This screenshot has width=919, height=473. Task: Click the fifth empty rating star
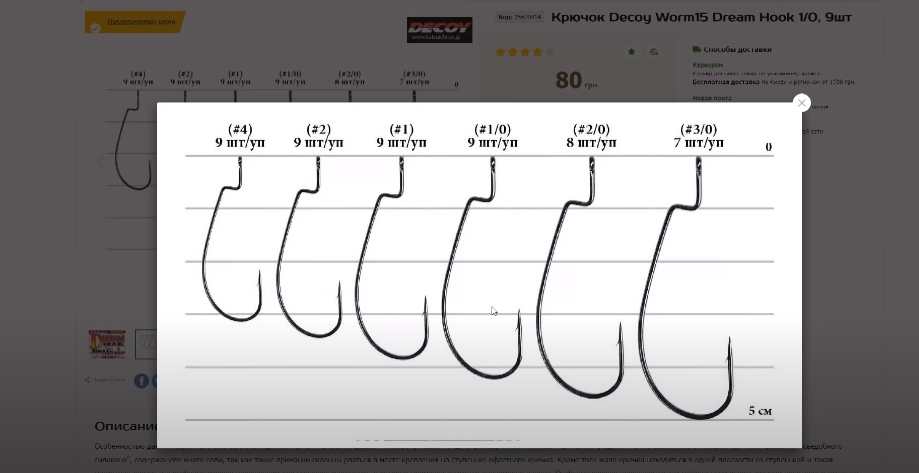click(550, 52)
